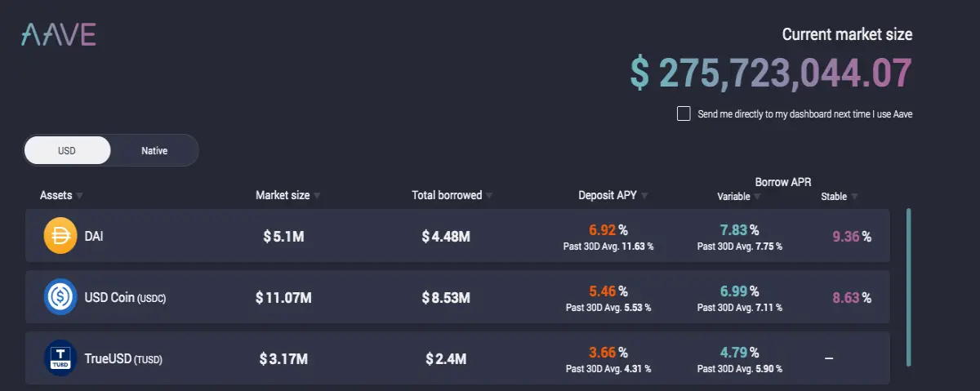This screenshot has width=980, height=391.
Task: Click the TrueUSD (TUSD) icon
Action: tap(60, 358)
